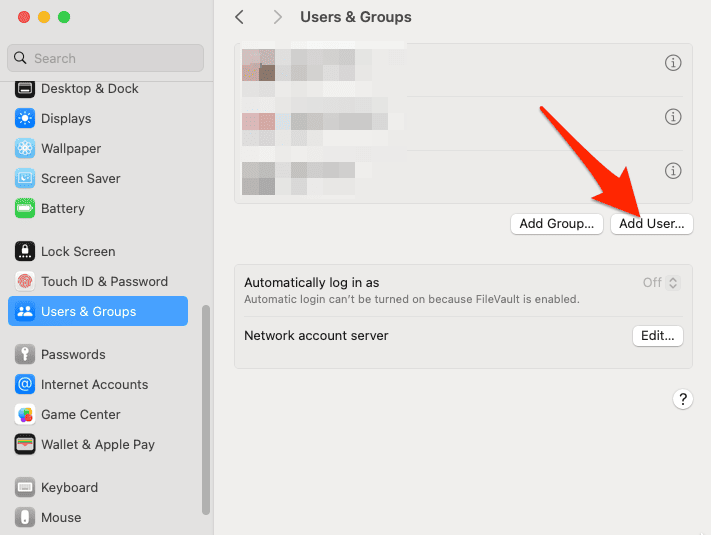Select Internet Accounts in sidebar
The height and width of the screenshot is (535, 711).
tap(94, 385)
